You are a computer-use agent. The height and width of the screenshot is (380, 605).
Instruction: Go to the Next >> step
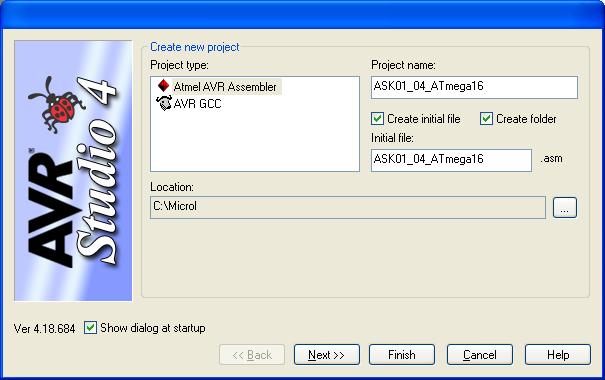click(326, 355)
